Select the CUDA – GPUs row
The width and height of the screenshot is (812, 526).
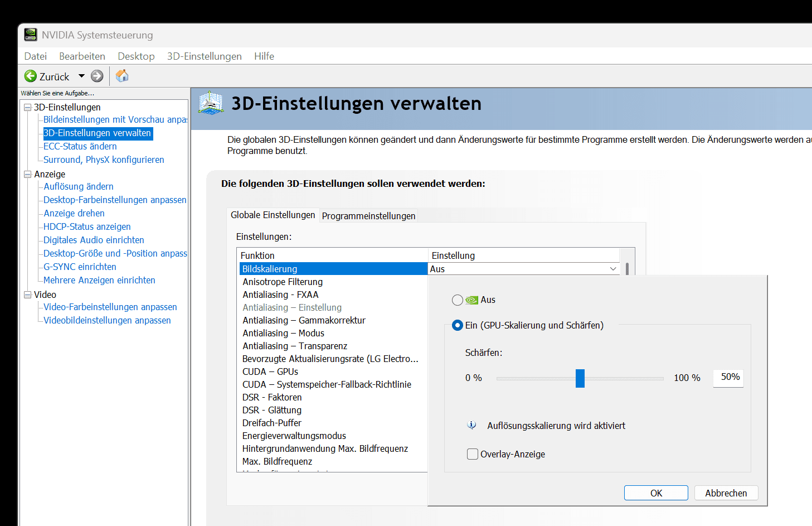(x=333, y=371)
